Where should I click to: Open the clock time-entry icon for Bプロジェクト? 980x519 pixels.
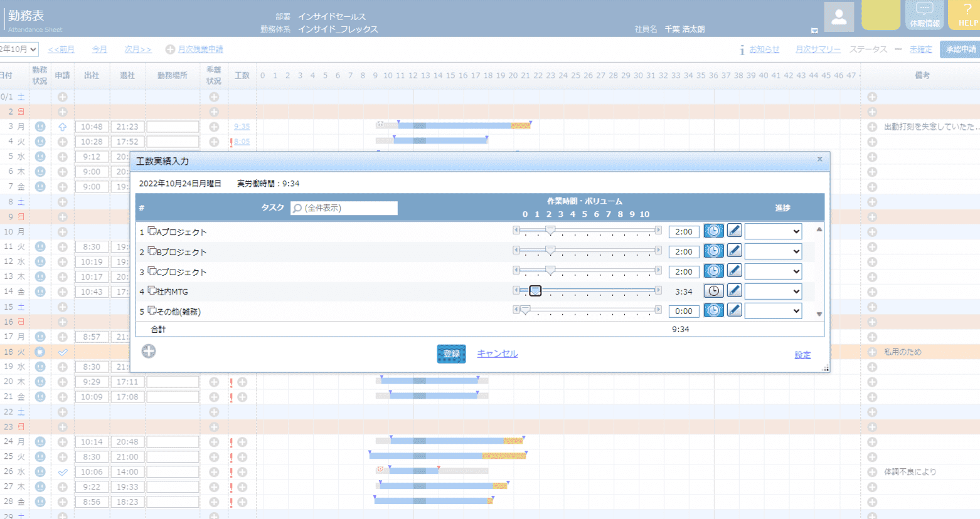pos(713,250)
